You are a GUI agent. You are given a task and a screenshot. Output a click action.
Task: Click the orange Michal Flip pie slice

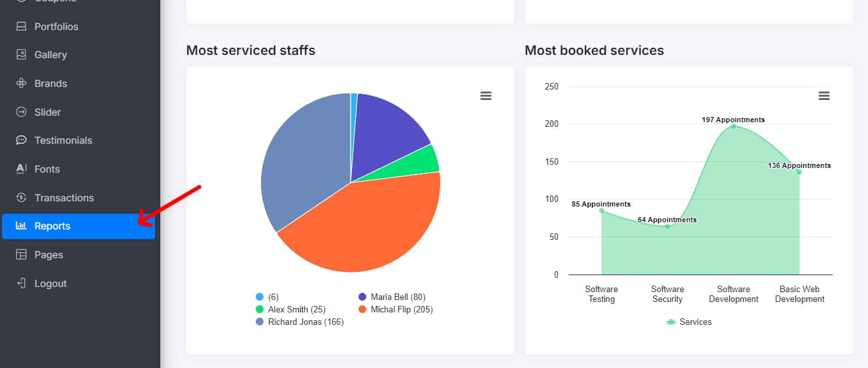coord(366,229)
